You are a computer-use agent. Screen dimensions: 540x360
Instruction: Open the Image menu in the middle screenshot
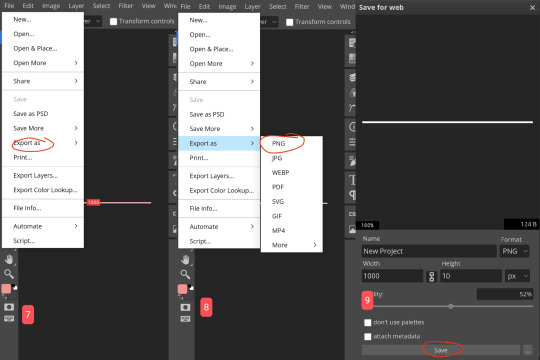(227, 7)
